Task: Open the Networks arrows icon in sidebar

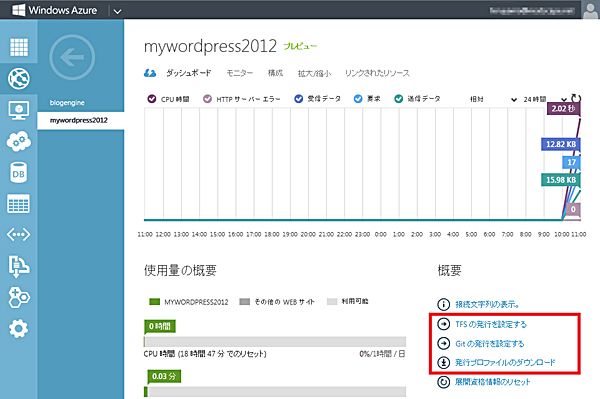Action: tap(19, 234)
